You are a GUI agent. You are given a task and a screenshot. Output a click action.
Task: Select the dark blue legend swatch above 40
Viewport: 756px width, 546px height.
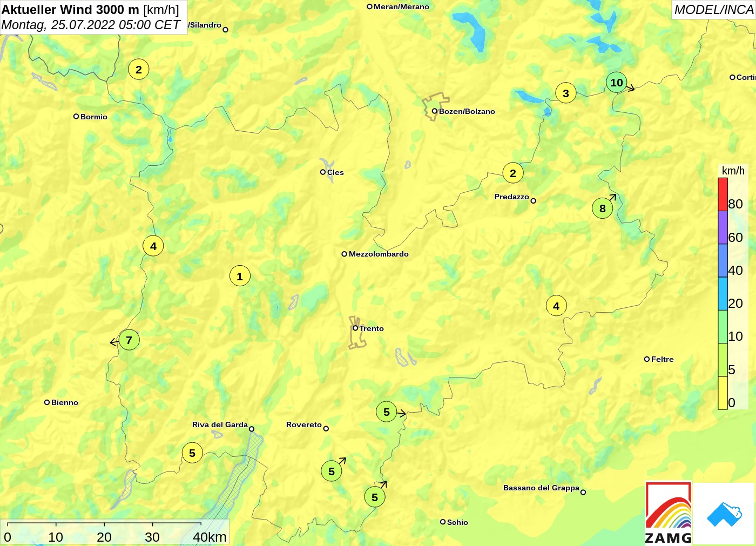723,260
